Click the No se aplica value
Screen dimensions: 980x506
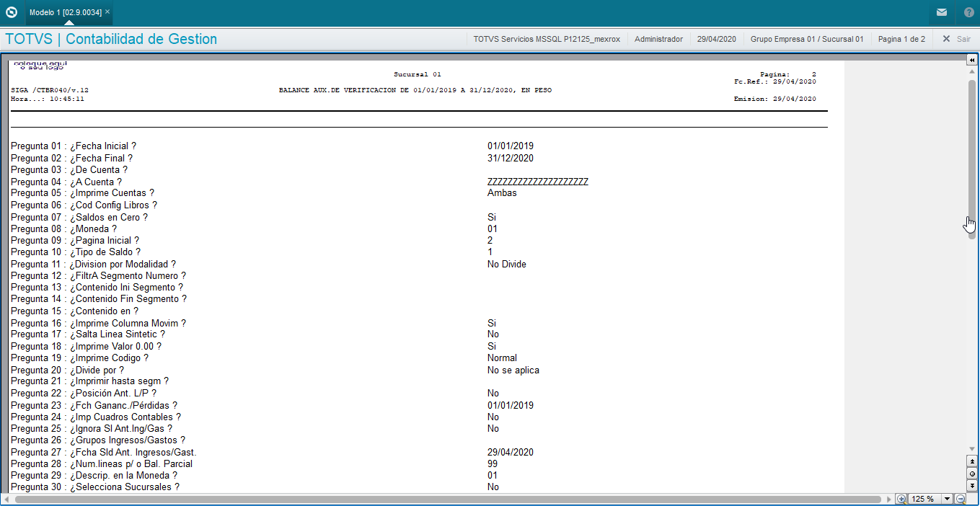513,370
